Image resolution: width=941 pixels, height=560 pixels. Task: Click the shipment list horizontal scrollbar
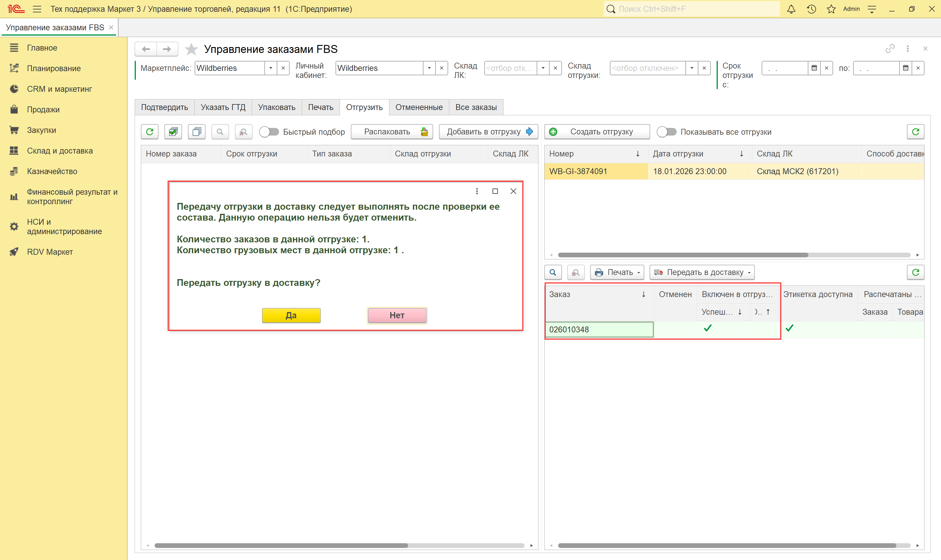pyautogui.click(x=683, y=255)
